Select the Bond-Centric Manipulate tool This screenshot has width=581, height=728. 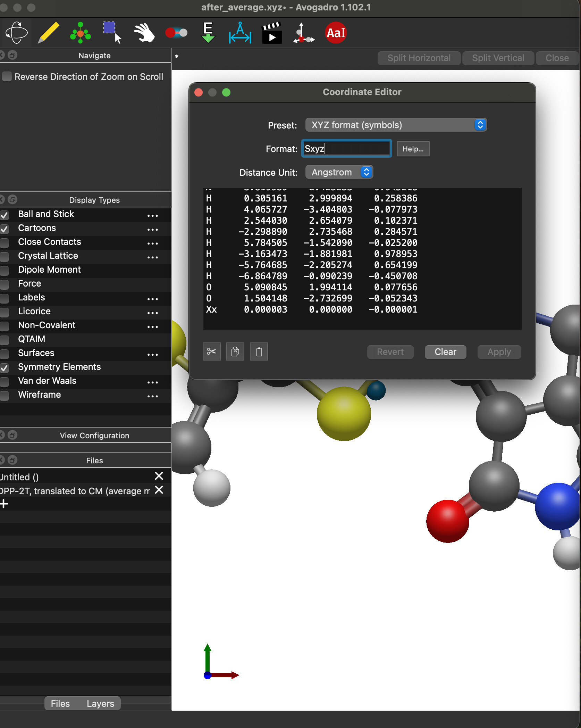point(176,33)
